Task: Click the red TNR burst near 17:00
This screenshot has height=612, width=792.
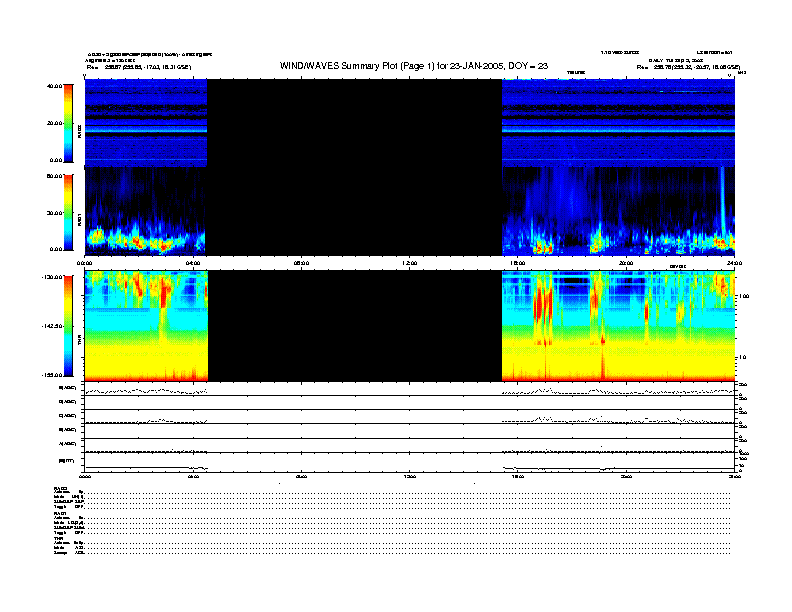Action: pos(542,307)
